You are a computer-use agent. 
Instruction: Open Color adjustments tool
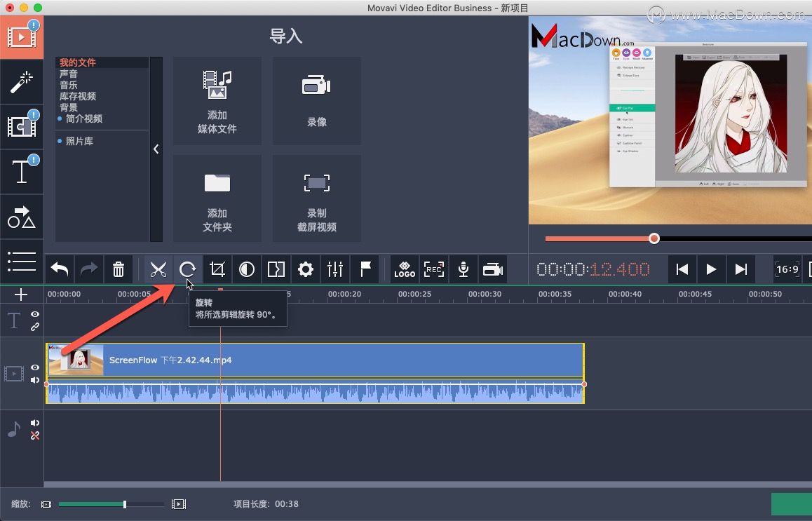[247, 269]
